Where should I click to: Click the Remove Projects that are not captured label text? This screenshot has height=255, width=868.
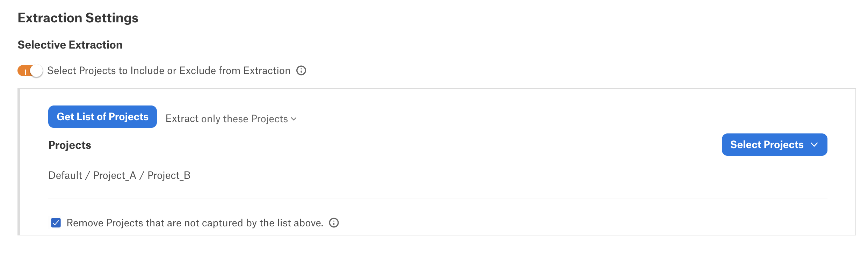point(195,223)
